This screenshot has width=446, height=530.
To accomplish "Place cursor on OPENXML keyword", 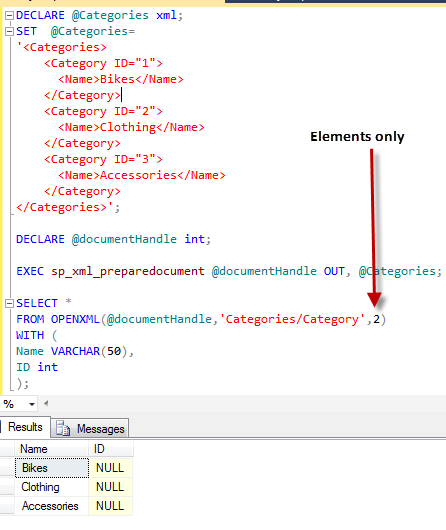I will (x=75, y=319).
